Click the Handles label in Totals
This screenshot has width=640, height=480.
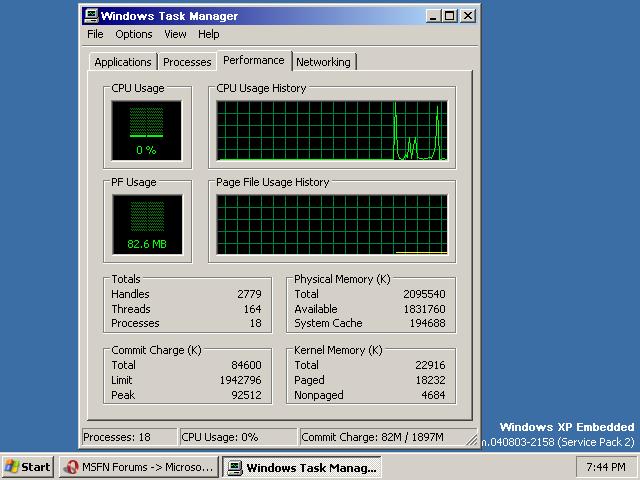coord(130,294)
